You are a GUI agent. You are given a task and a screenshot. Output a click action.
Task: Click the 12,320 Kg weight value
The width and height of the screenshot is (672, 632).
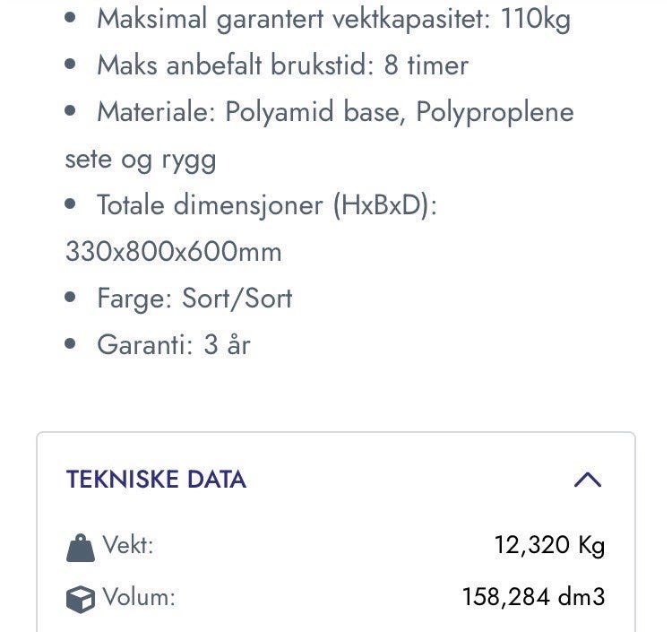pyautogui.click(x=549, y=545)
